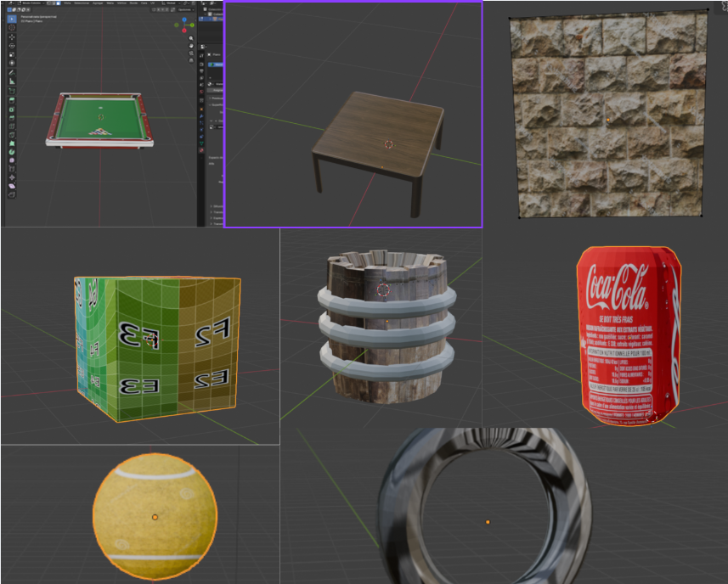This screenshot has width=728, height=584.
Task: Select the Inset Faces tool
Action: click(12, 109)
